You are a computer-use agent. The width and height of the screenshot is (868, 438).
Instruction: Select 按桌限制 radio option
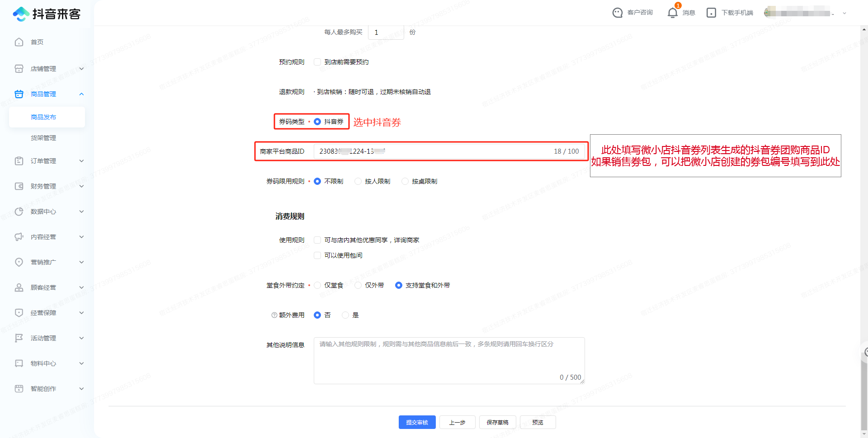coord(405,181)
